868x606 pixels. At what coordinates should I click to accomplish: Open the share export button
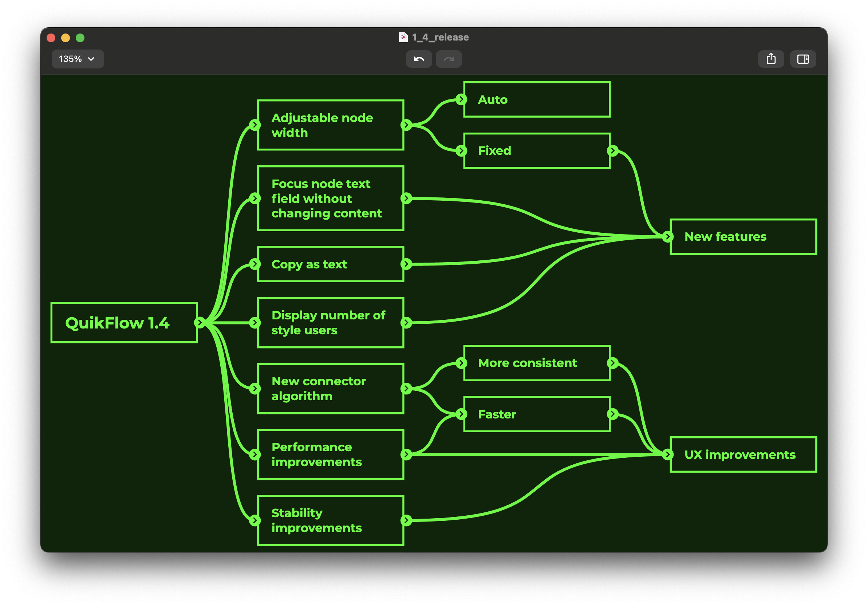(771, 59)
